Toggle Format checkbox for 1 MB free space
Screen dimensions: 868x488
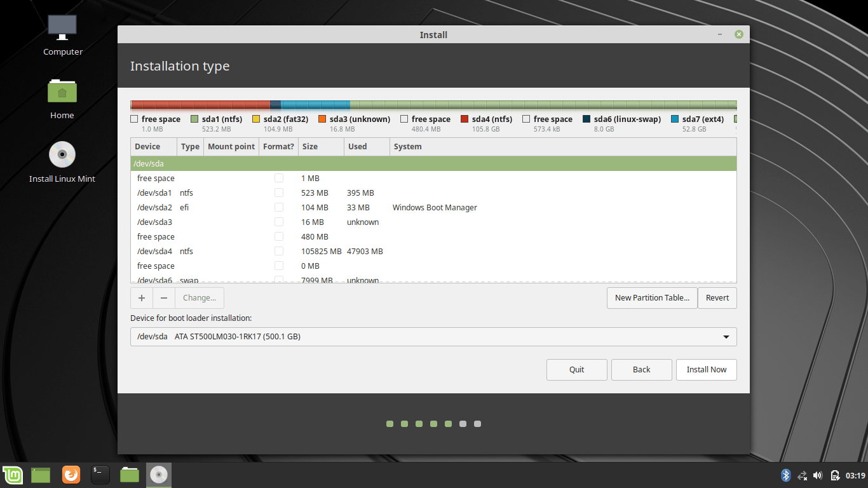[x=279, y=178]
